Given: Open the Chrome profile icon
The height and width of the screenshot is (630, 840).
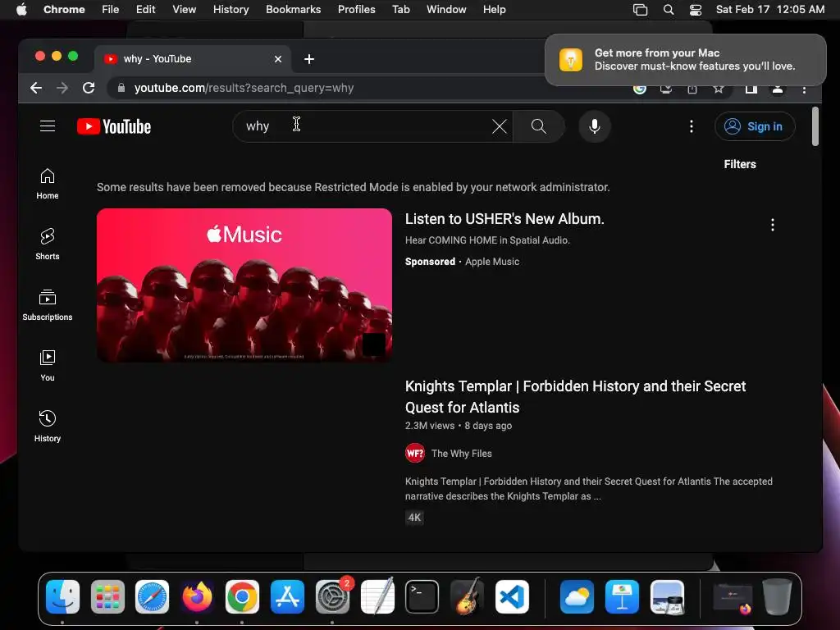Looking at the screenshot, I should pyautogui.click(x=778, y=89).
